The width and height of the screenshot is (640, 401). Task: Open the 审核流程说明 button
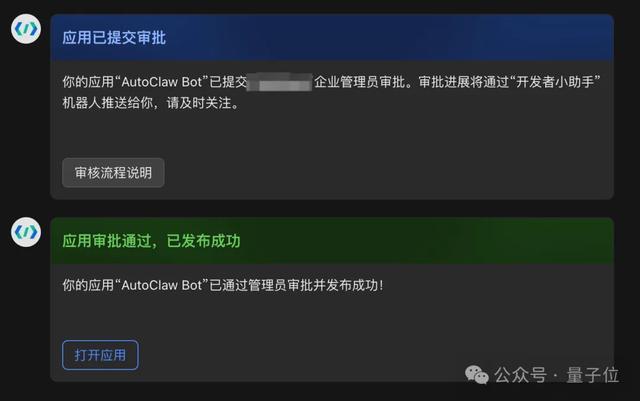113,173
